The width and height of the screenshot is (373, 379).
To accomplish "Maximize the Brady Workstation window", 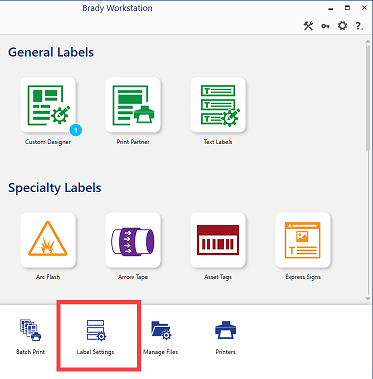I will click(x=347, y=8).
